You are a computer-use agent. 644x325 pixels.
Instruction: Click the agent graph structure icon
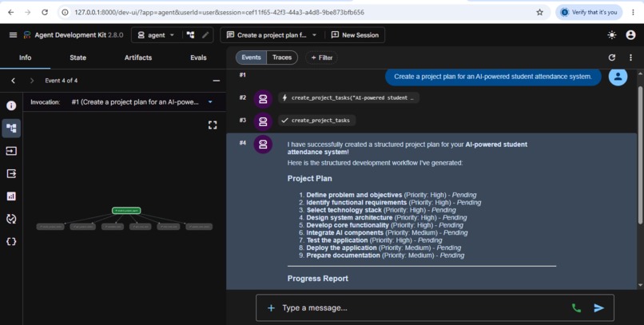[x=191, y=35]
